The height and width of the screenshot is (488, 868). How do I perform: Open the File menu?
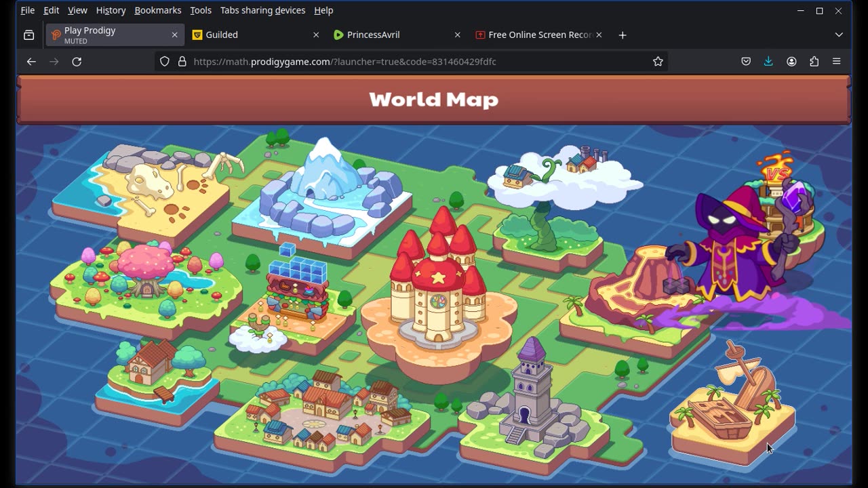(28, 10)
